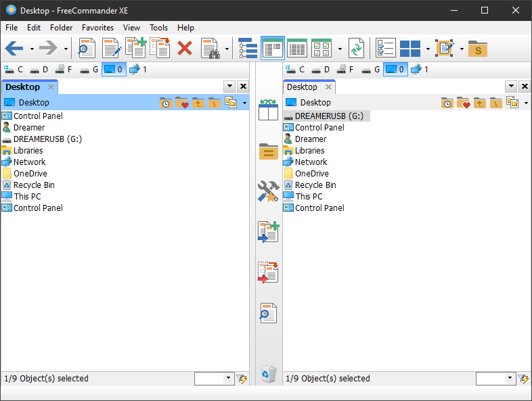This screenshot has height=401, width=532.
Task: Click the red Delete X icon
Action: (x=185, y=48)
